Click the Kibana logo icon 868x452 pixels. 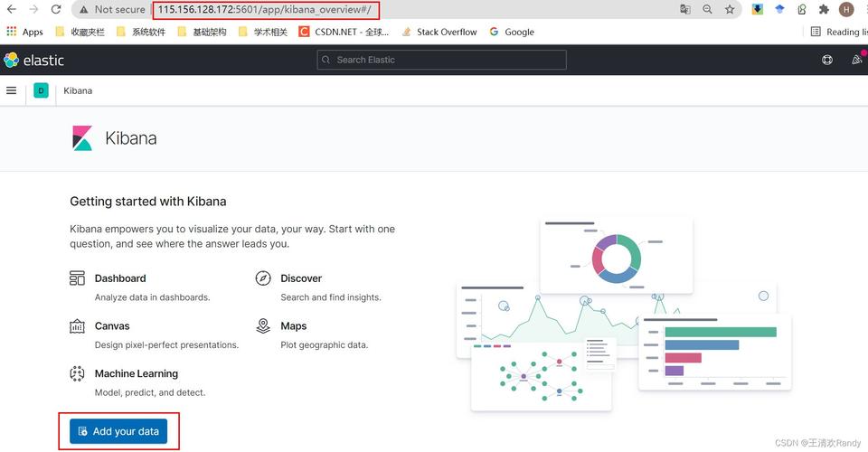pos(82,138)
